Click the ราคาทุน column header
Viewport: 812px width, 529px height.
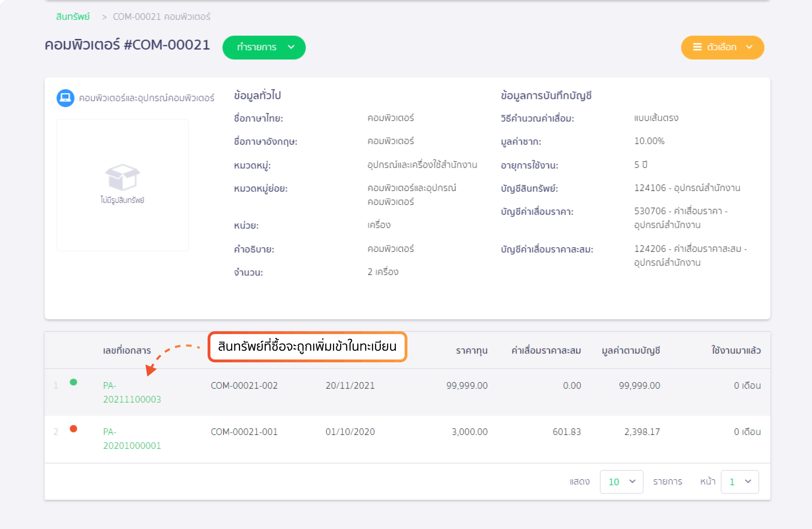click(471, 351)
